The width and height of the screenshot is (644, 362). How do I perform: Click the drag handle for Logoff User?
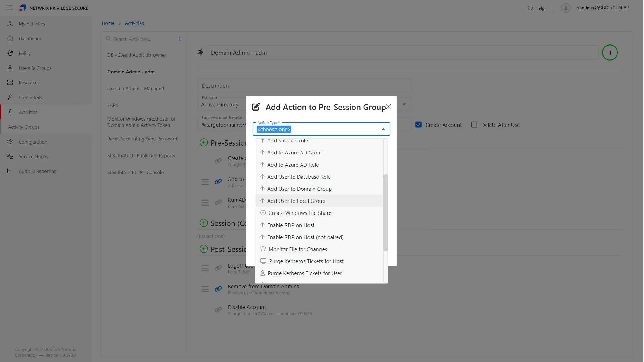click(x=205, y=268)
